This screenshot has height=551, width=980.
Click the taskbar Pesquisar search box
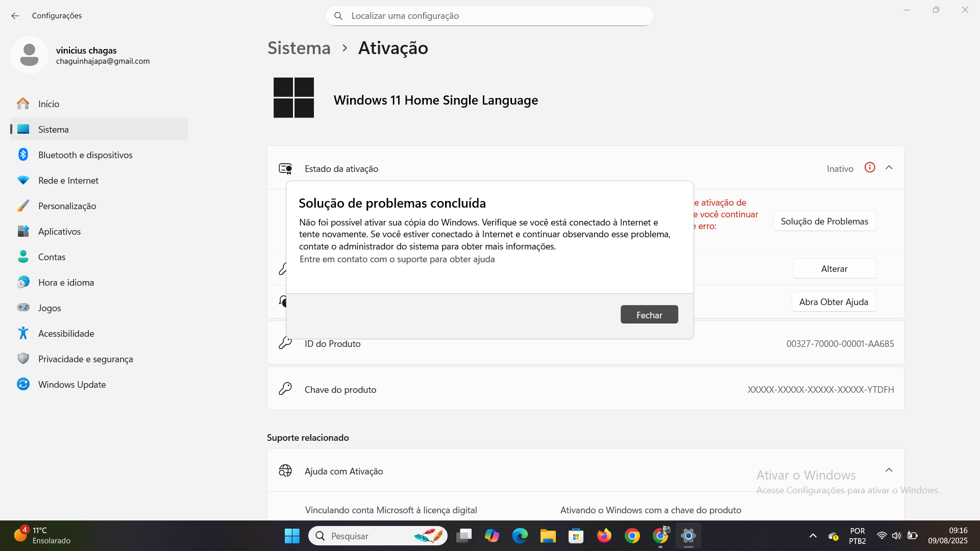378,536
